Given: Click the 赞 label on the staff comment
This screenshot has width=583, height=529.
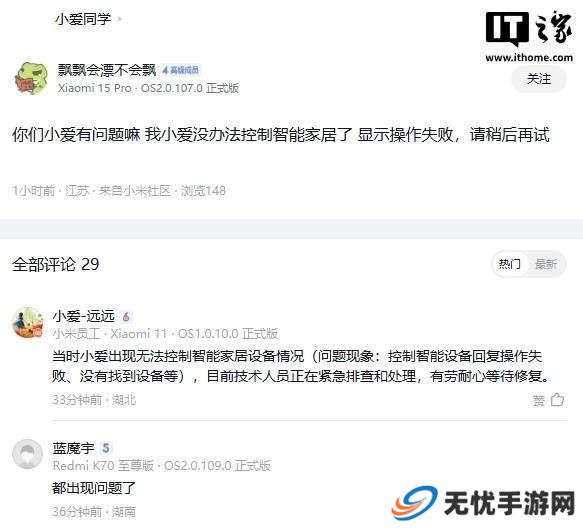Looking at the screenshot, I should pyautogui.click(x=538, y=401).
